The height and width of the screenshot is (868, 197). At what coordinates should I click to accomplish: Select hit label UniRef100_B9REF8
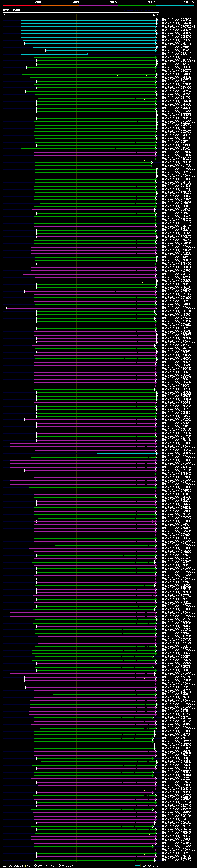(177, 115)
